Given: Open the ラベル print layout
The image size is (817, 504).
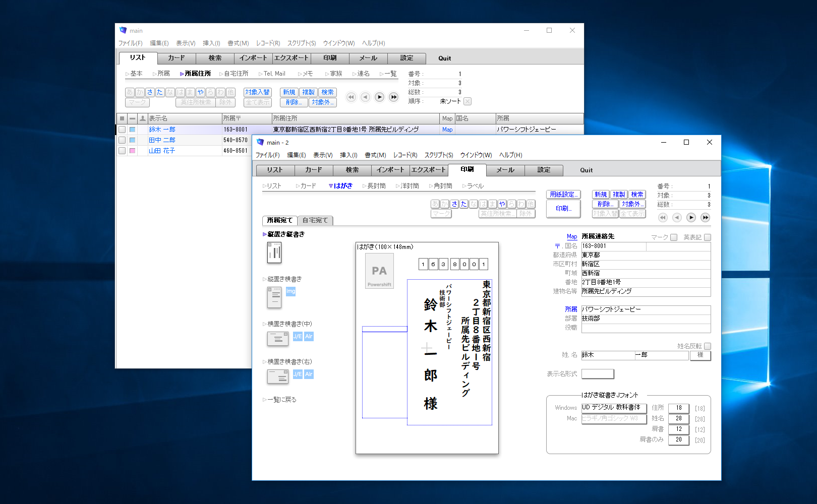Looking at the screenshot, I should click(x=473, y=186).
